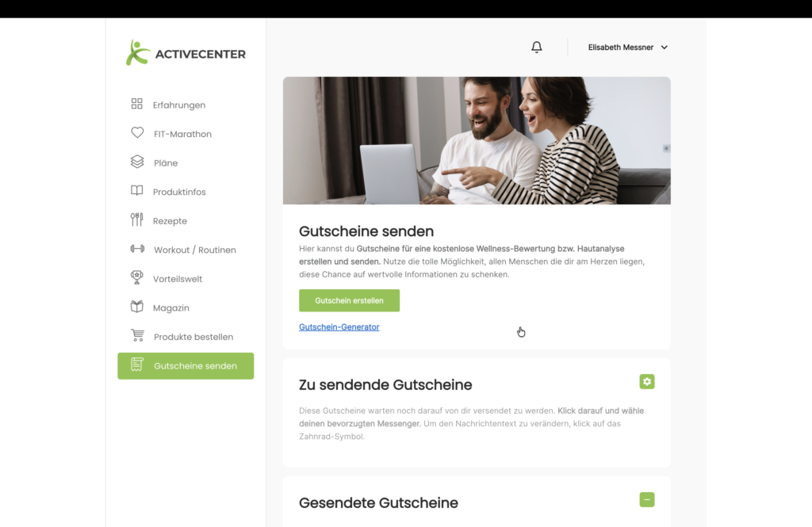This screenshot has height=527, width=812.
Task: Click the Erfahrungen grid icon
Action: coord(136,104)
